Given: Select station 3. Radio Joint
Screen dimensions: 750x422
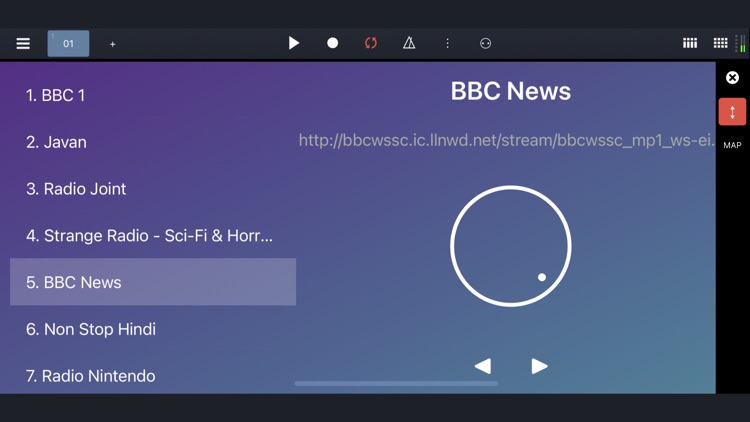Looking at the screenshot, I should (153, 189).
